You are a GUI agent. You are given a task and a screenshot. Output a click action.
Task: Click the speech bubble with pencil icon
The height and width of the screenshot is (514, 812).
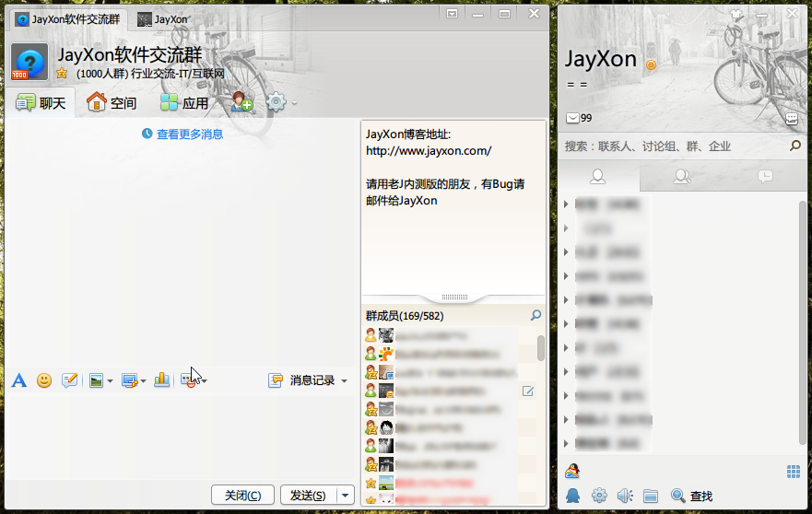[x=69, y=380]
